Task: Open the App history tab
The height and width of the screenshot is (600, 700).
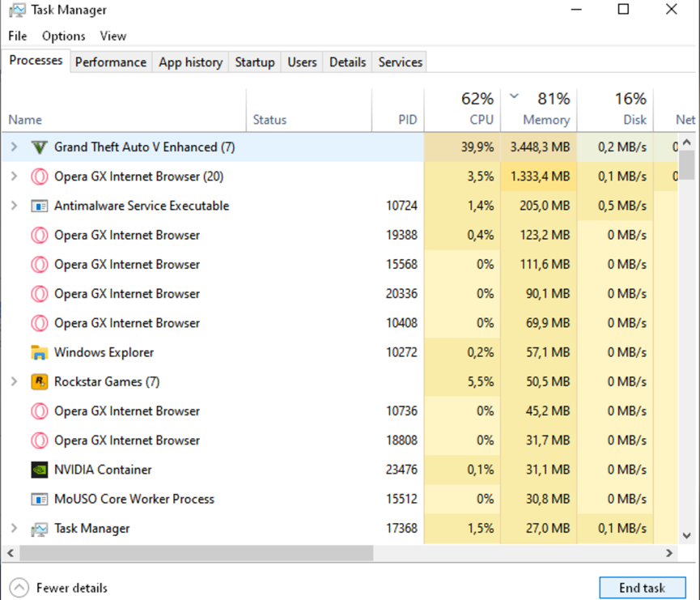Action: 191,62
